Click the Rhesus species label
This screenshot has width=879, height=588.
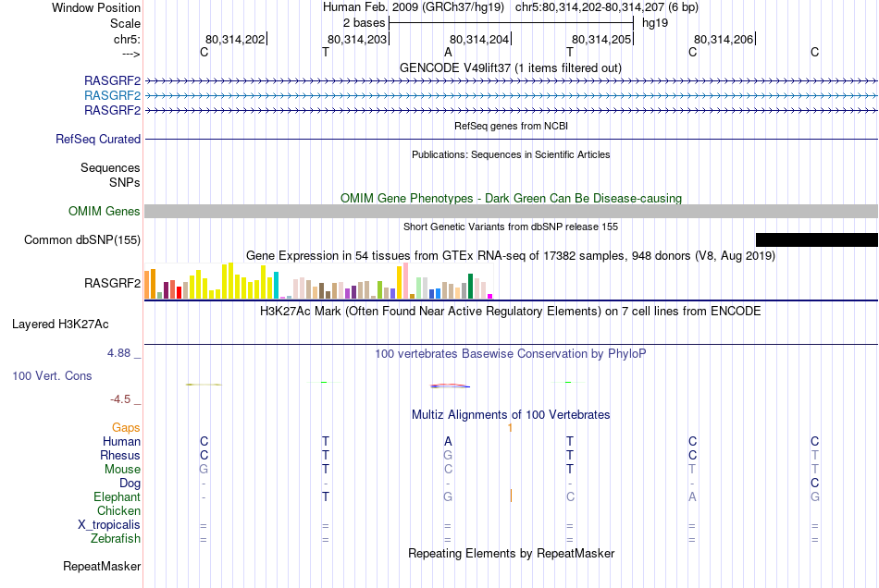120,455
